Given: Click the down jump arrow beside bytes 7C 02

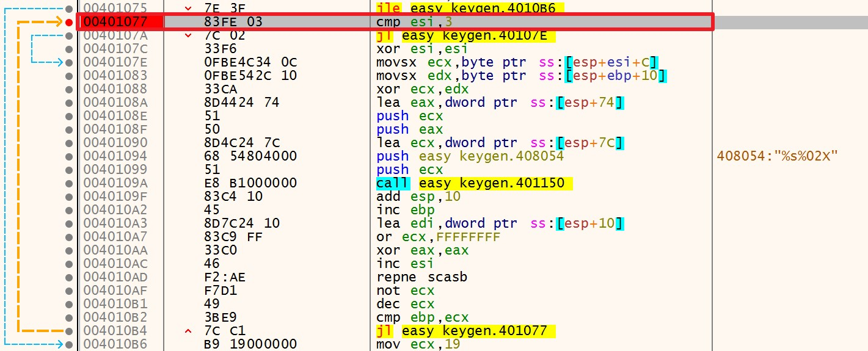Looking at the screenshot, I should (x=188, y=35).
